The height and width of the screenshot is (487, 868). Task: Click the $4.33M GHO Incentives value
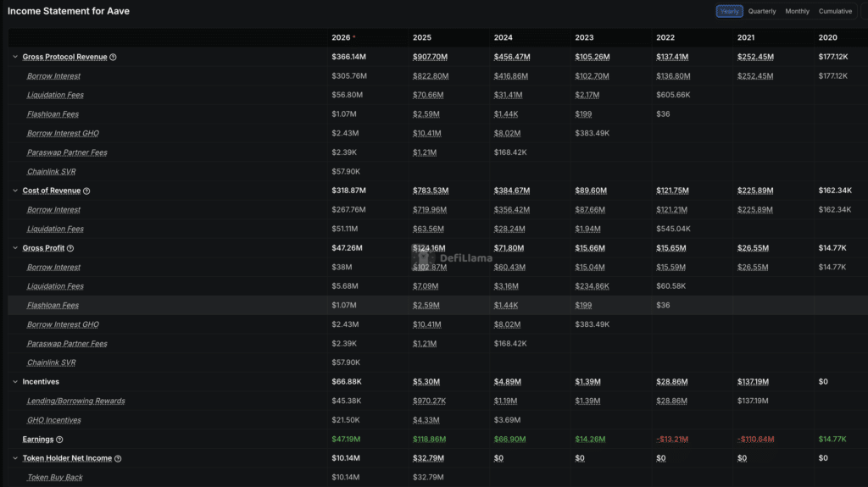point(426,420)
